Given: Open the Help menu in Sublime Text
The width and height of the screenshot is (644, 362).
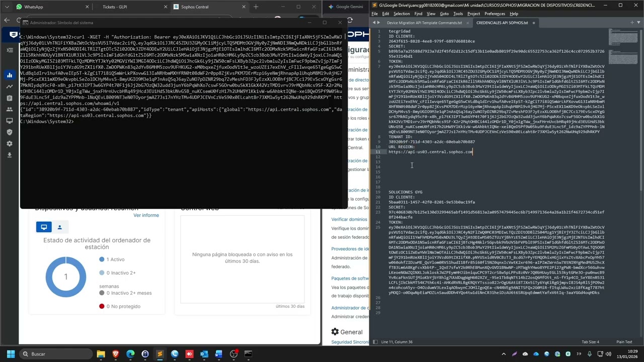Looking at the screenshot, I should 515,14.
